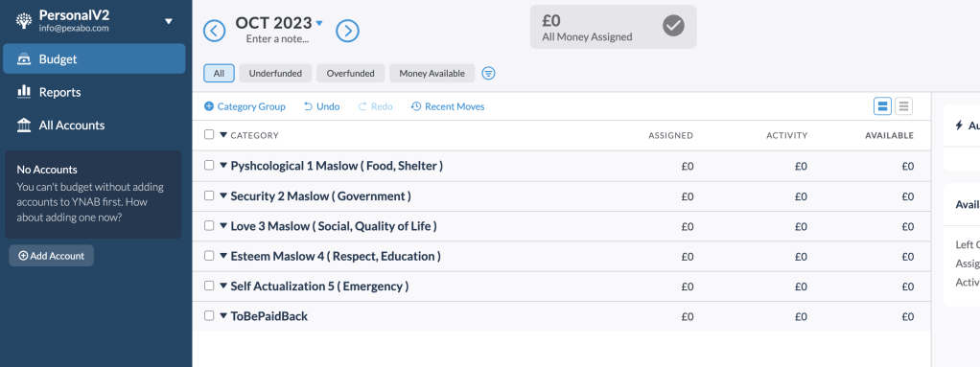This screenshot has width=980, height=367.
Task: Click the AVAILABLE column header
Action: [x=889, y=135]
